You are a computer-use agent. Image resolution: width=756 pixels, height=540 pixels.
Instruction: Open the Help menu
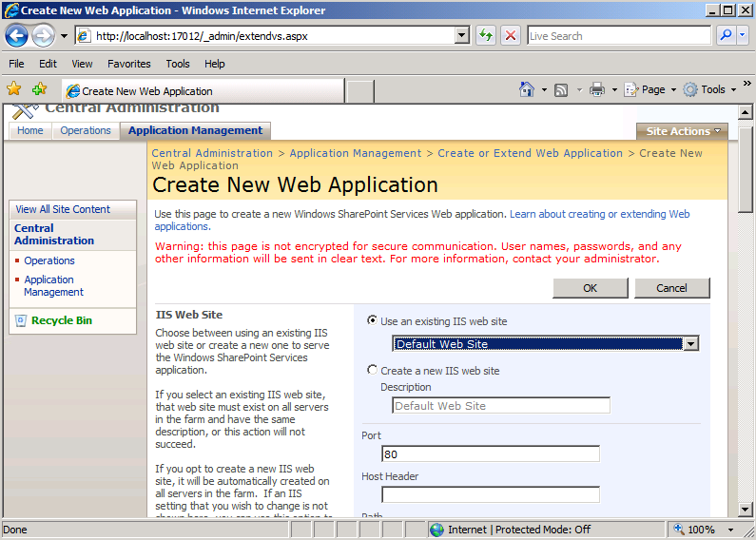(x=214, y=64)
